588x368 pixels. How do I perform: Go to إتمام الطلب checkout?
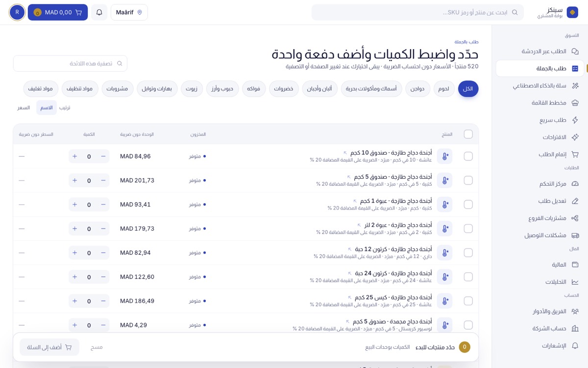(541, 155)
